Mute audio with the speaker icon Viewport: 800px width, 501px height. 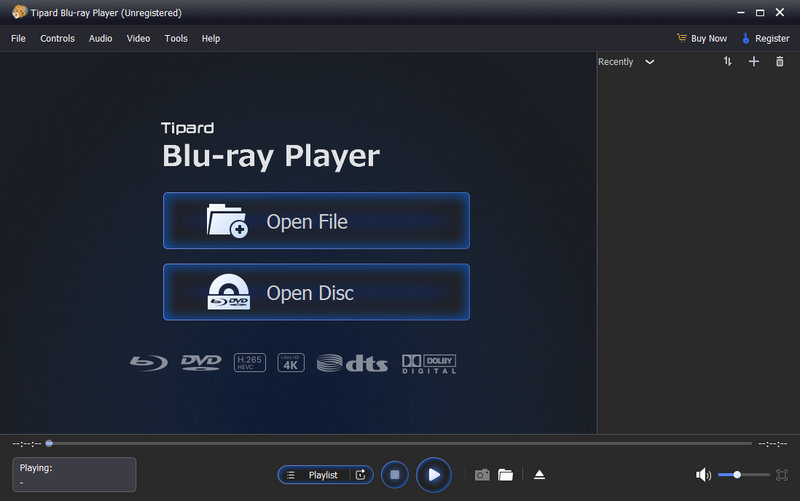703,475
